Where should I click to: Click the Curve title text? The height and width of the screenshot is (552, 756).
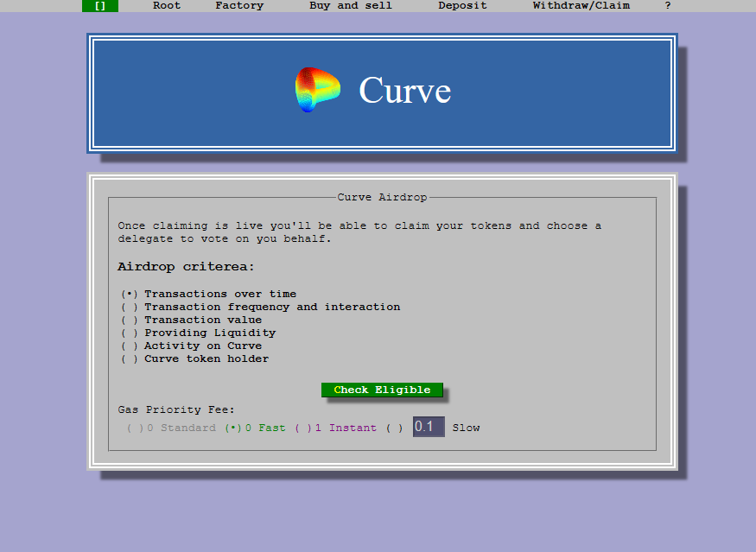(x=405, y=90)
